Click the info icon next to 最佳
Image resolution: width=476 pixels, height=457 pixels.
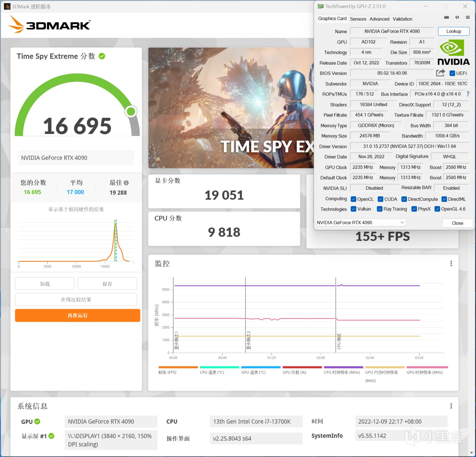[x=126, y=183]
